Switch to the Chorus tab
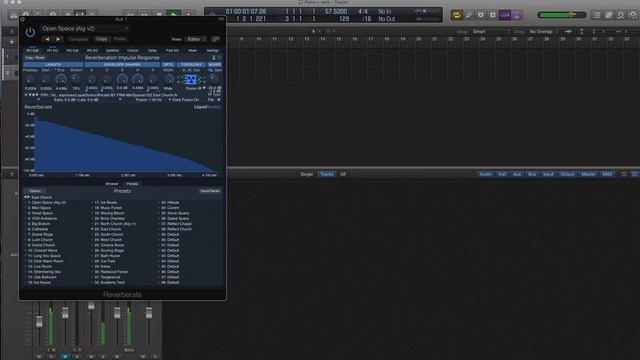 (x=133, y=51)
